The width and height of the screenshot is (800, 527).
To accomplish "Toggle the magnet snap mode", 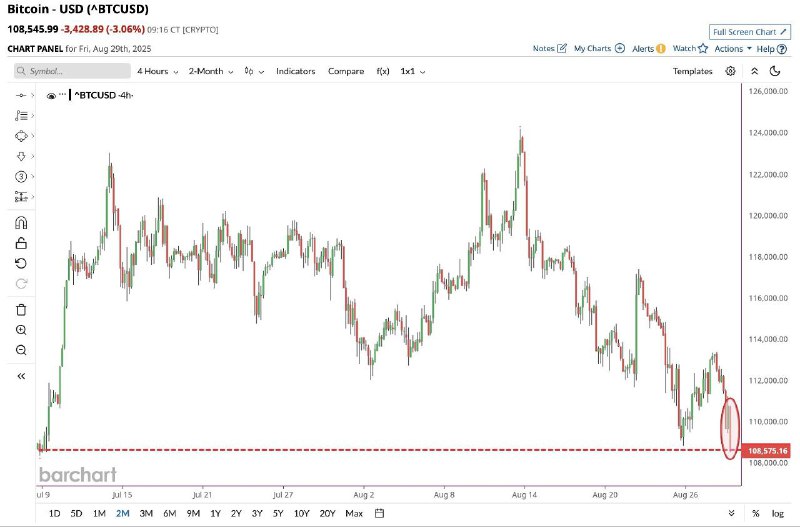I will [x=21, y=223].
